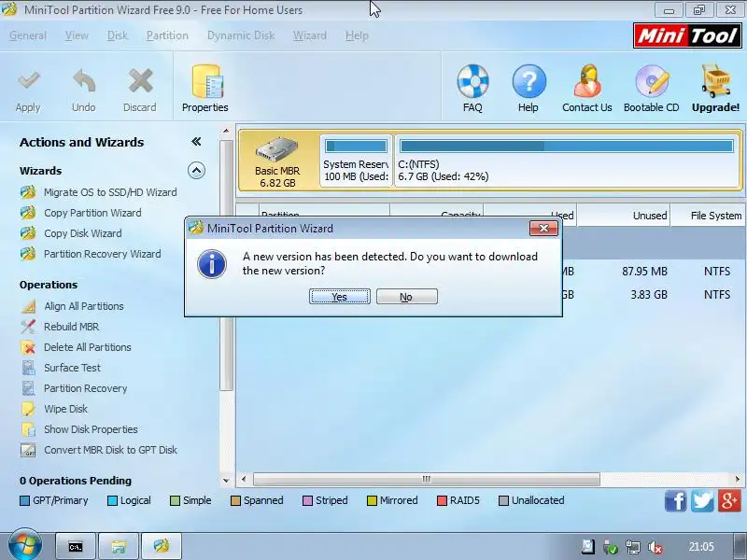Click the horizontal scrollbar thumb
This screenshot has width=747, height=560.
click(427, 479)
